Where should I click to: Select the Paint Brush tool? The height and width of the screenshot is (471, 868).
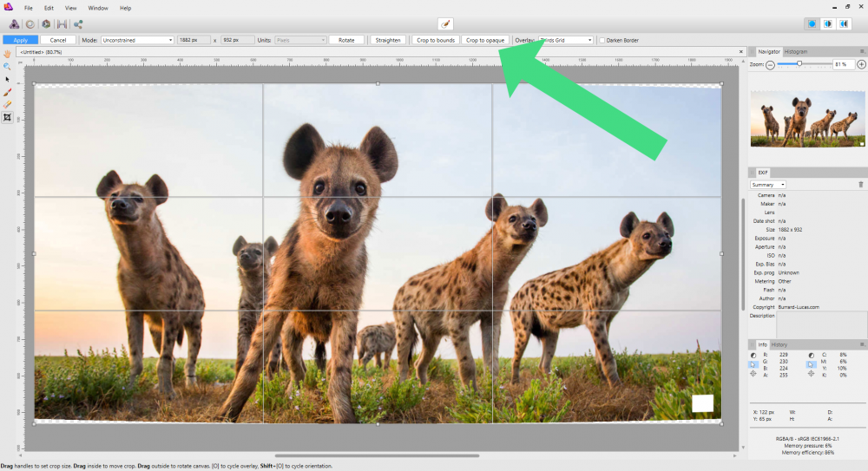8,91
